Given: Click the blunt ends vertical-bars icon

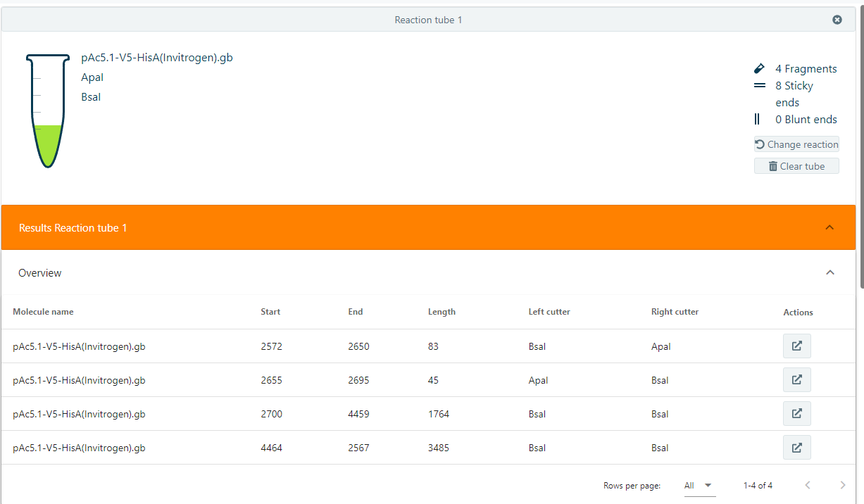Looking at the screenshot, I should 757,119.
